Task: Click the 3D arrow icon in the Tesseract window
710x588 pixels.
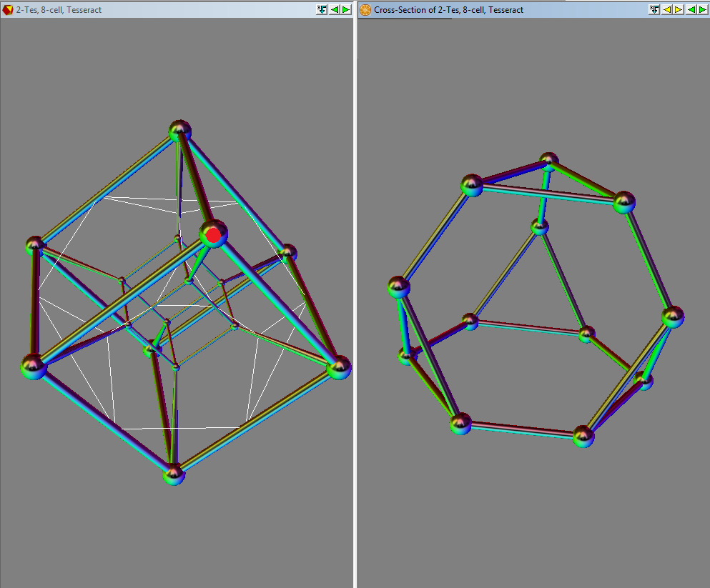Action: pos(322,9)
